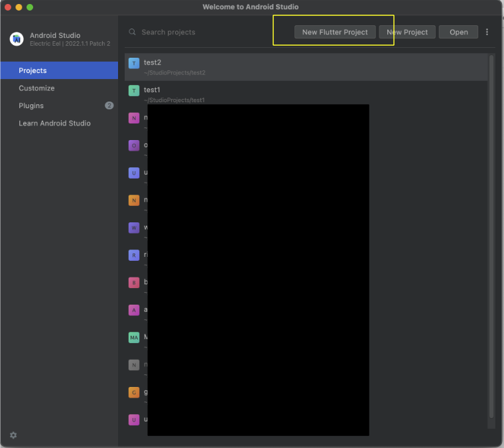This screenshot has width=504, height=448.
Task: Select the orange G project icon
Action: (134, 392)
